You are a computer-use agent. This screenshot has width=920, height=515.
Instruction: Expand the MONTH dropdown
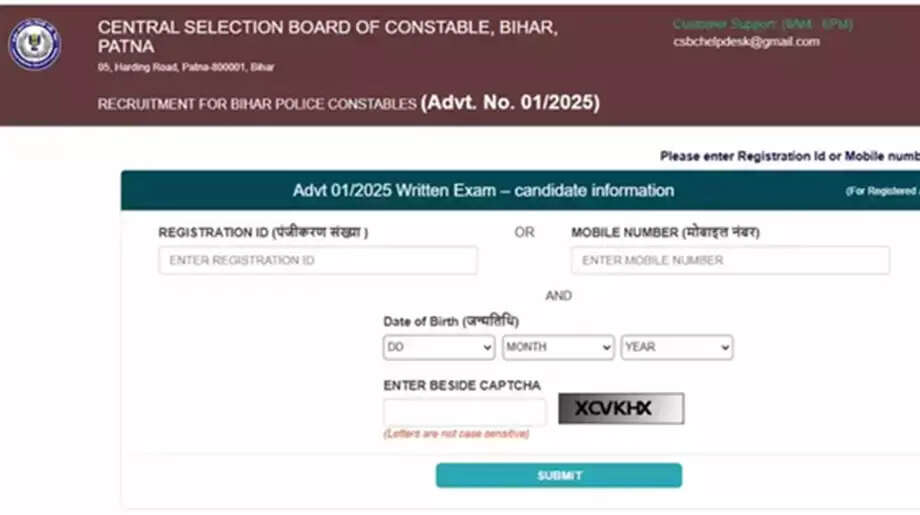click(558, 347)
